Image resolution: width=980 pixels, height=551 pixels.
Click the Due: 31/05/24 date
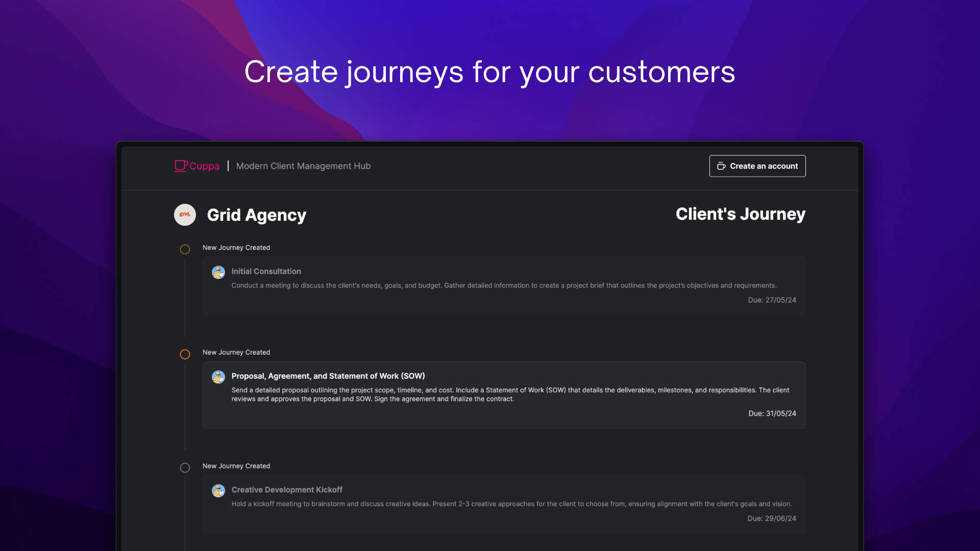(772, 413)
